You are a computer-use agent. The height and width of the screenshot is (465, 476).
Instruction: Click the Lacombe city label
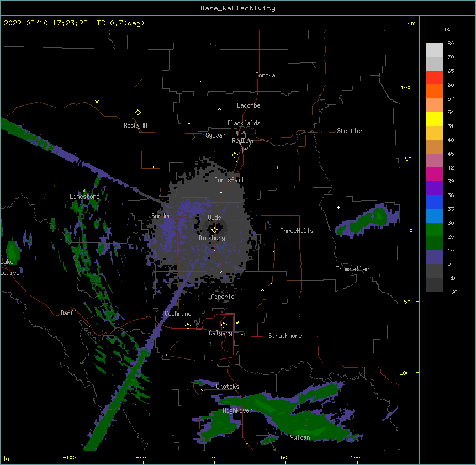[248, 105]
